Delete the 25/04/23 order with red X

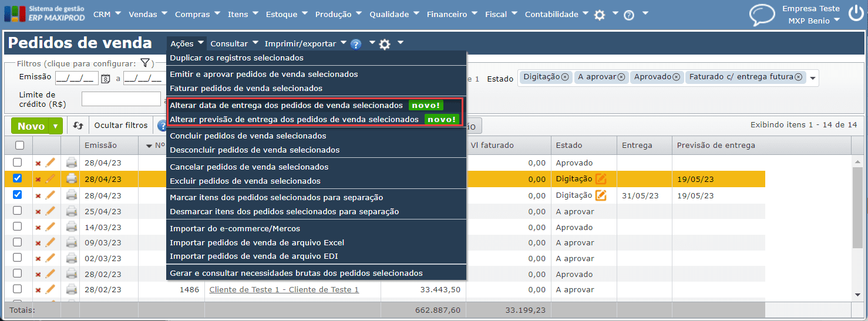click(38, 211)
